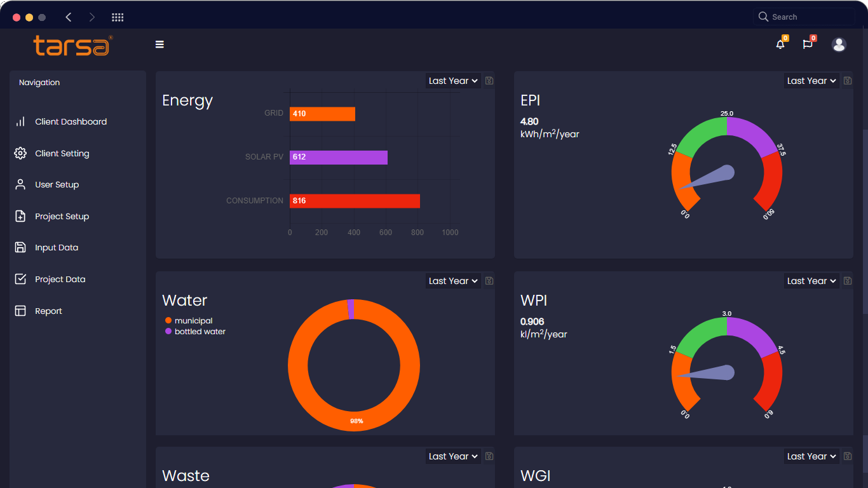Open Waste card Last Year dropdown

pyautogui.click(x=452, y=456)
